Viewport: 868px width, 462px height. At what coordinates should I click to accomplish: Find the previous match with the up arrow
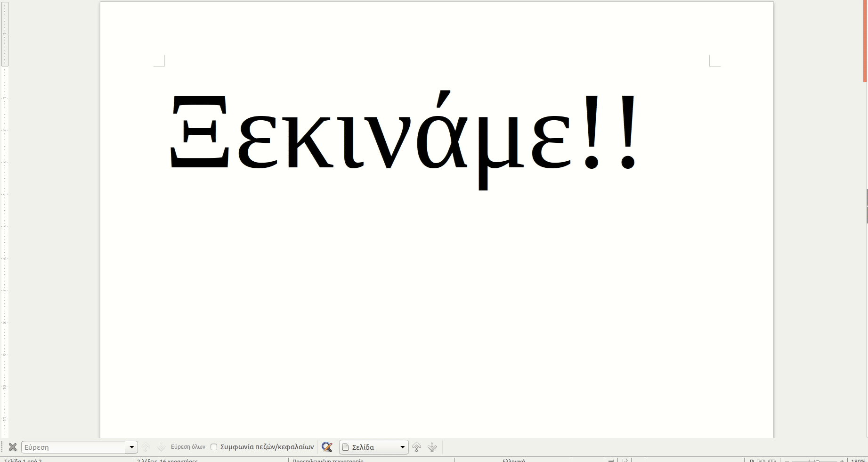[x=146, y=447]
